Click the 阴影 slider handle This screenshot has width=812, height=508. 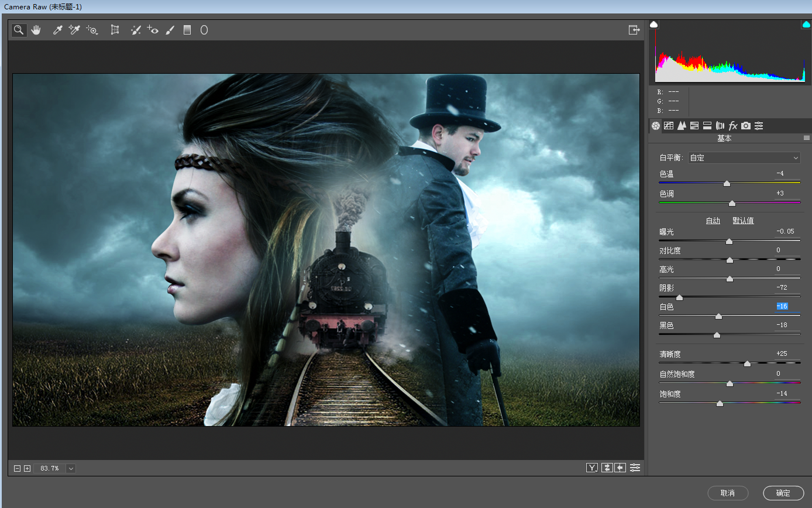click(x=679, y=297)
